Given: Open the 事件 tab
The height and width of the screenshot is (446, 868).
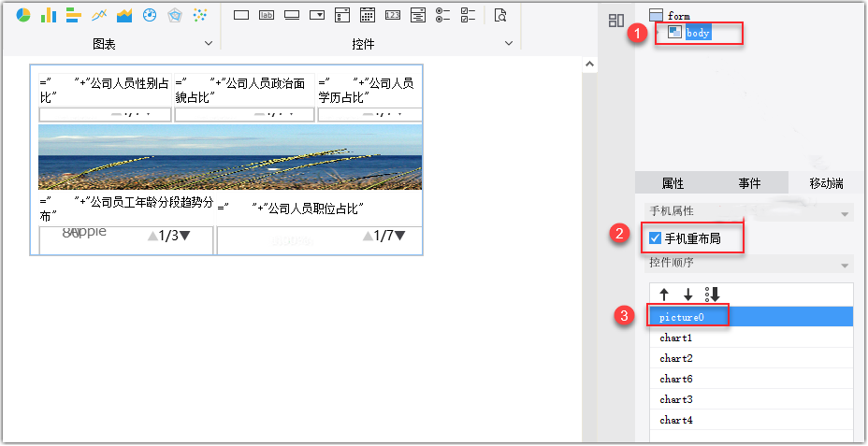Looking at the screenshot, I should click(749, 183).
